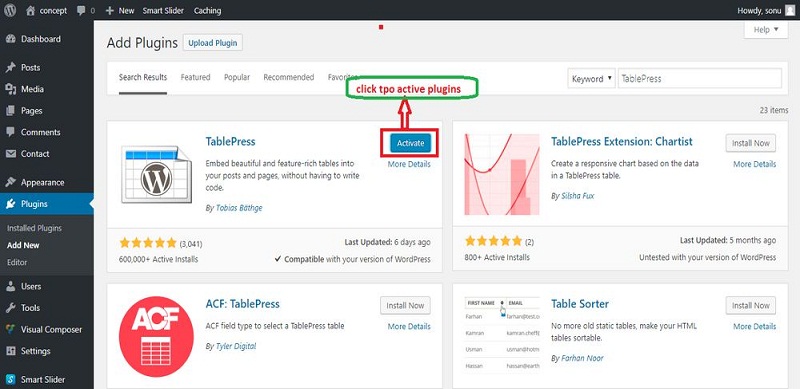Screen dimensions: 800x389
Task: Click the Plugins plug icon
Action: [x=11, y=204]
